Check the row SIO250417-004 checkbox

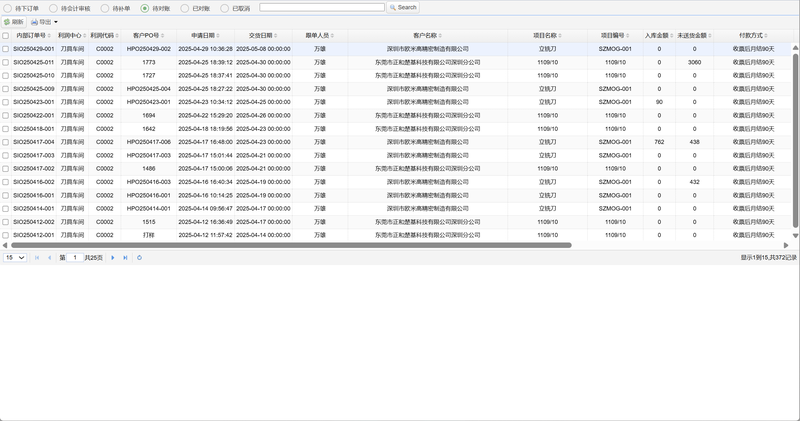pyautogui.click(x=6, y=142)
